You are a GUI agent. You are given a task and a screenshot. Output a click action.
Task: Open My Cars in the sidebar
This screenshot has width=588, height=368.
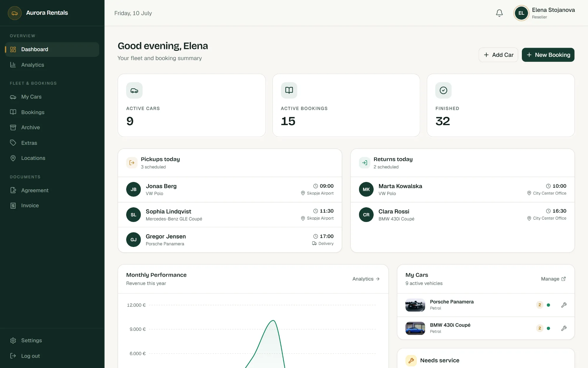52,97
